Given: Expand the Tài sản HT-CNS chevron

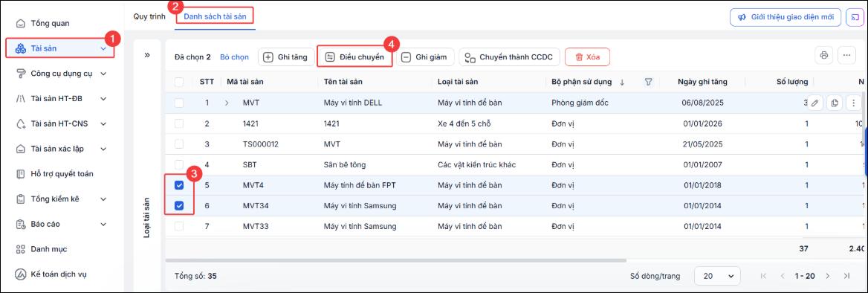Looking at the screenshot, I should [x=103, y=123].
